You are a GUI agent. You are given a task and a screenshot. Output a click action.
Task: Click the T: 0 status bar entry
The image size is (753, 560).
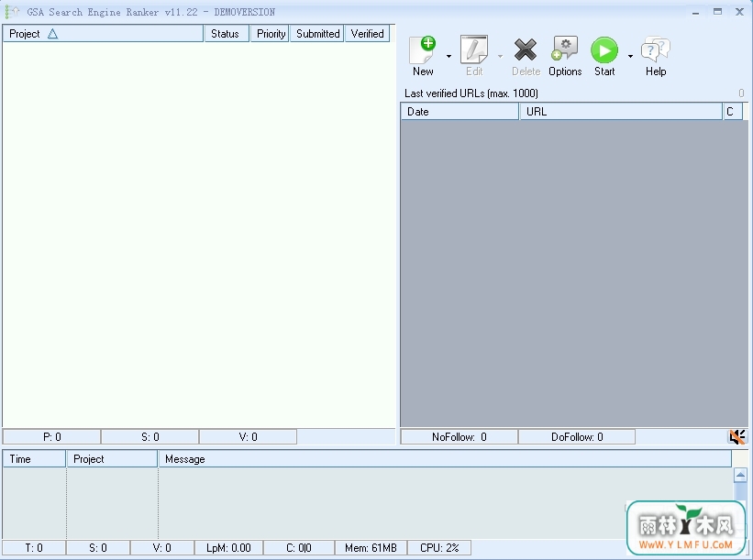click(34, 547)
